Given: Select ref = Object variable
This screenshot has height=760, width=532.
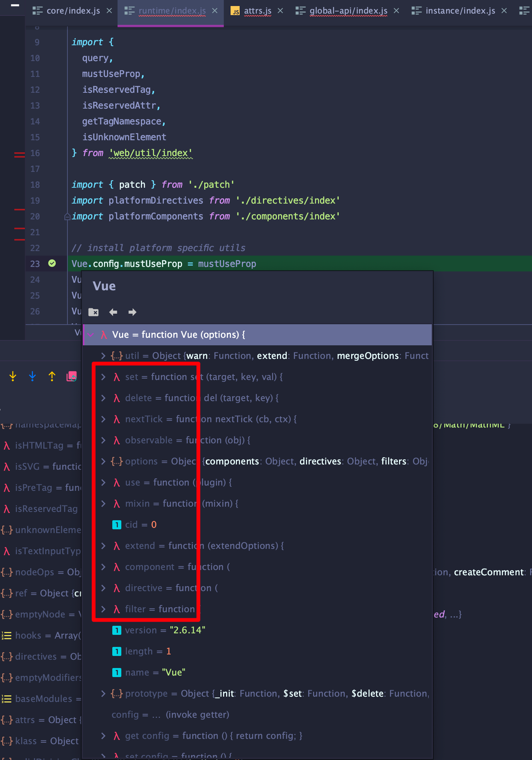Looking at the screenshot, I should [41, 593].
